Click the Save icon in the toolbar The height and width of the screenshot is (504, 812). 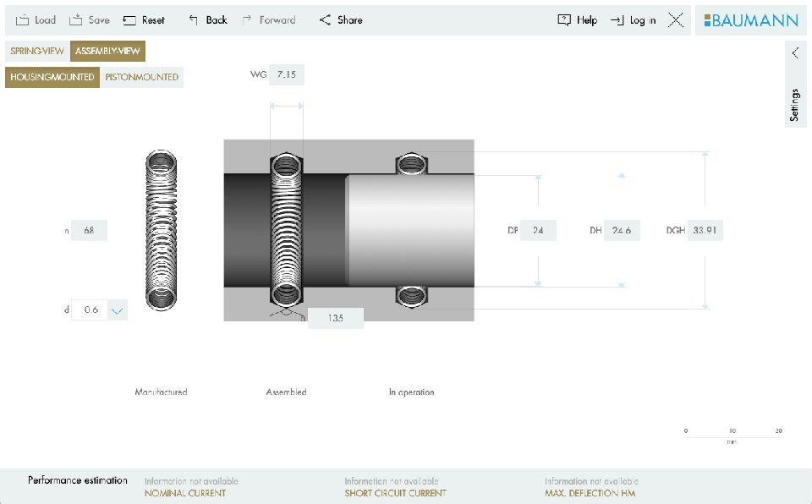point(76,19)
